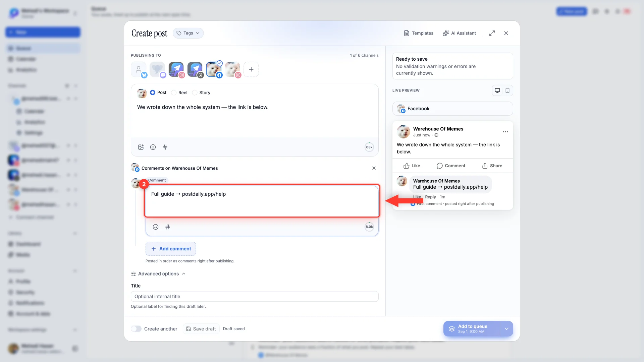The image size is (644, 362).
Task: Add media to the main post
Action: click(x=141, y=147)
